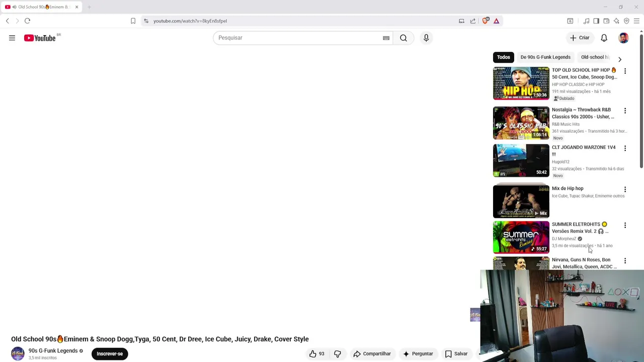Image resolution: width=644 pixels, height=362 pixels.
Task: Open the on-screen keyboard in the search box
Action: (x=386, y=38)
